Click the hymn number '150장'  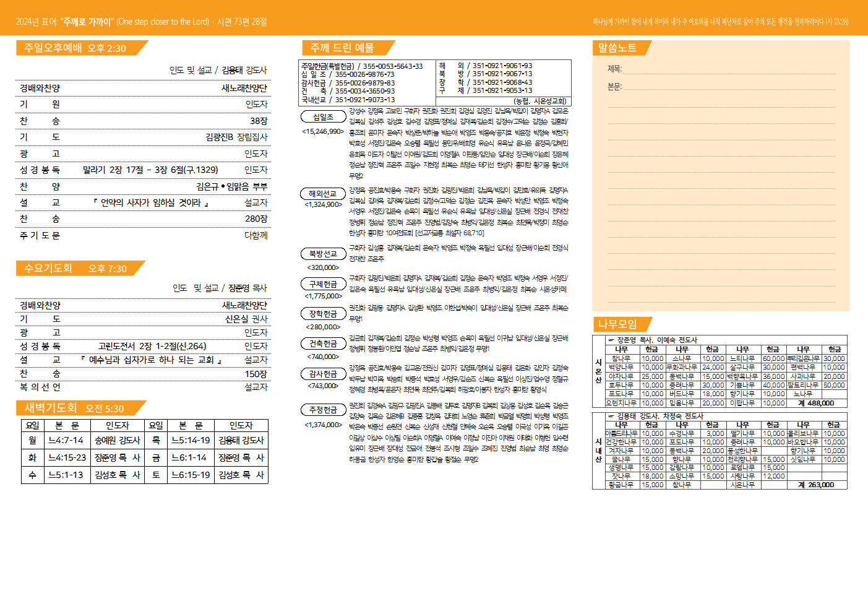point(256,374)
